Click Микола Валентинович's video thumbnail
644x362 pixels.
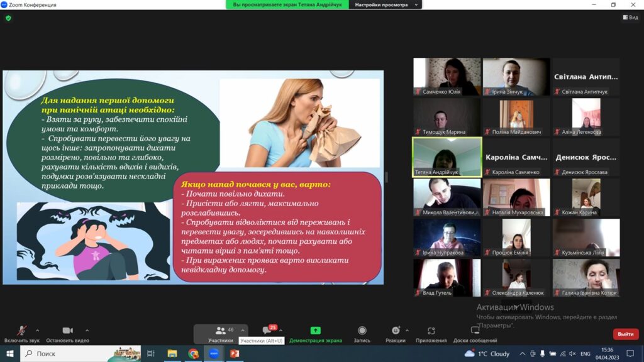click(447, 197)
